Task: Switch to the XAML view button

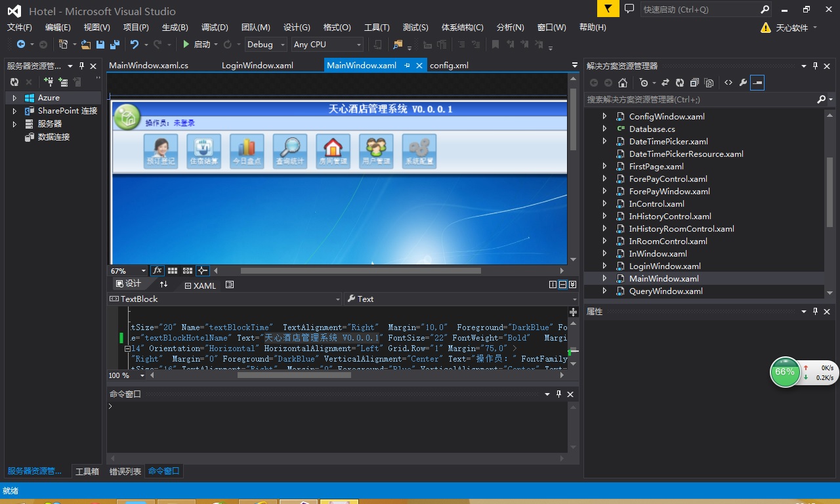Action: click(x=200, y=285)
